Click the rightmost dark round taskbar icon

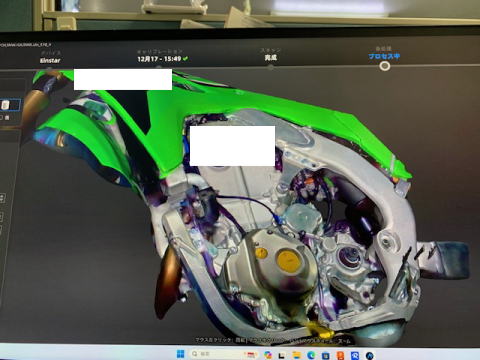point(369,356)
